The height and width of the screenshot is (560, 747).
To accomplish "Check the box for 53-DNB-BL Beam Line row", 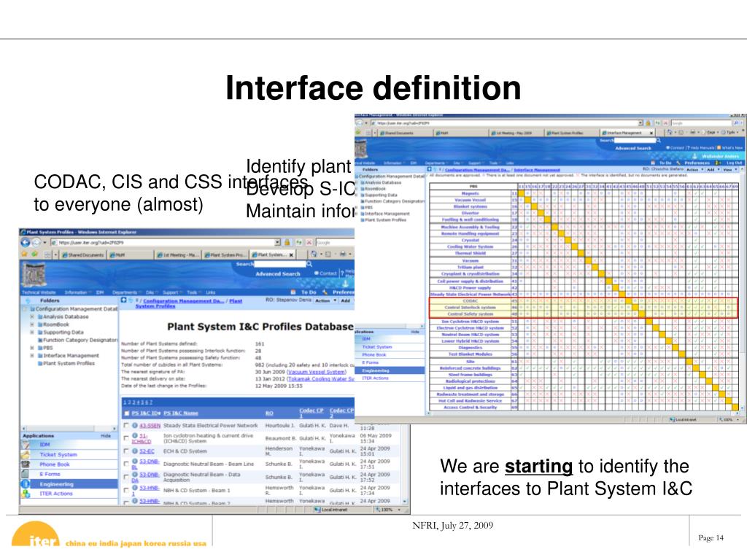I will pos(126,463).
